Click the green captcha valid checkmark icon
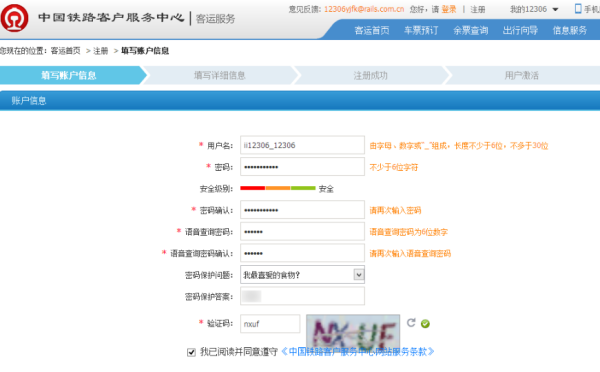 tap(425, 324)
